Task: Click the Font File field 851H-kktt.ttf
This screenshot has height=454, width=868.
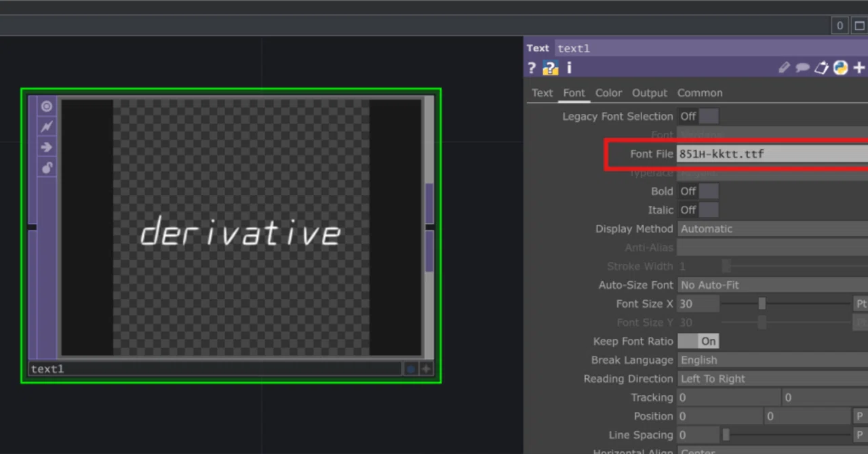Action: click(772, 154)
